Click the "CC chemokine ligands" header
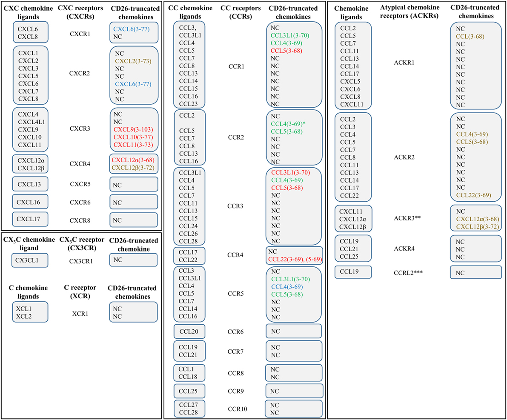507x420 pixels. 190,12
